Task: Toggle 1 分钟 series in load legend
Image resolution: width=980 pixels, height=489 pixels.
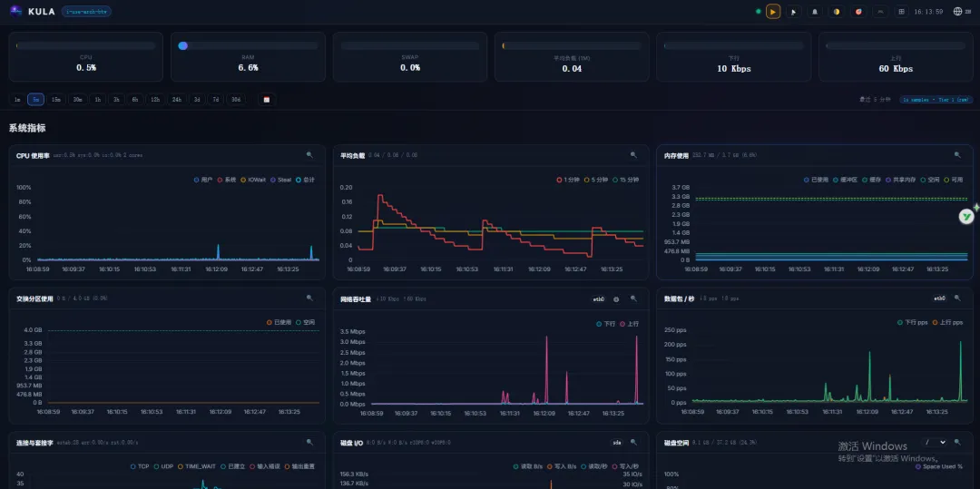Action: click(568, 180)
